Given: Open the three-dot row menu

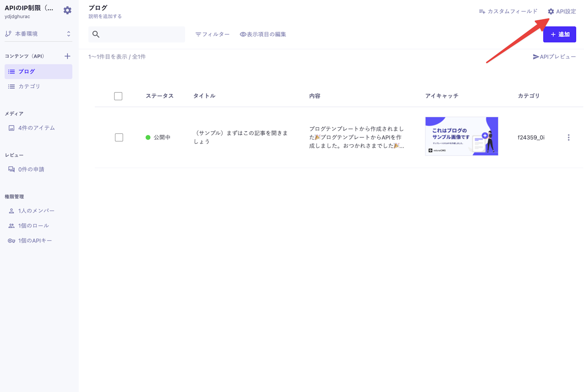Looking at the screenshot, I should 568,138.
